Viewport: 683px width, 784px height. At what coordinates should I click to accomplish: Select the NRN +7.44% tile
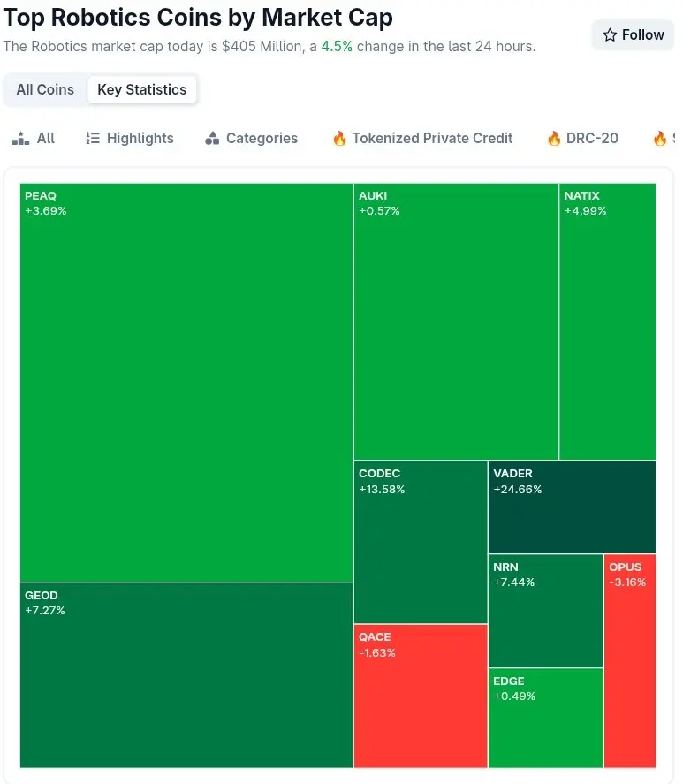(x=546, y=611)
